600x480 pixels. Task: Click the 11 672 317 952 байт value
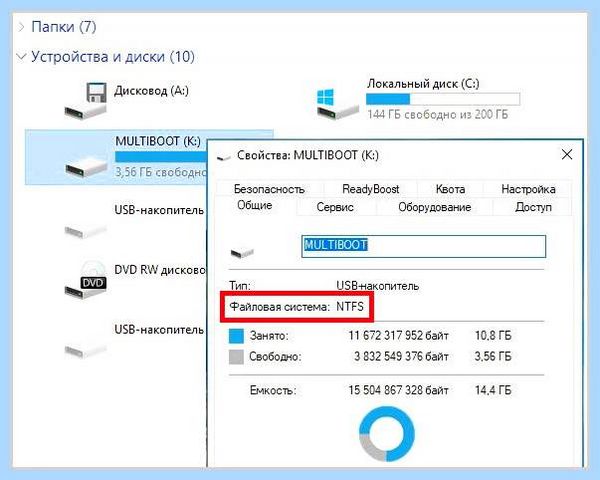(398, 336)
